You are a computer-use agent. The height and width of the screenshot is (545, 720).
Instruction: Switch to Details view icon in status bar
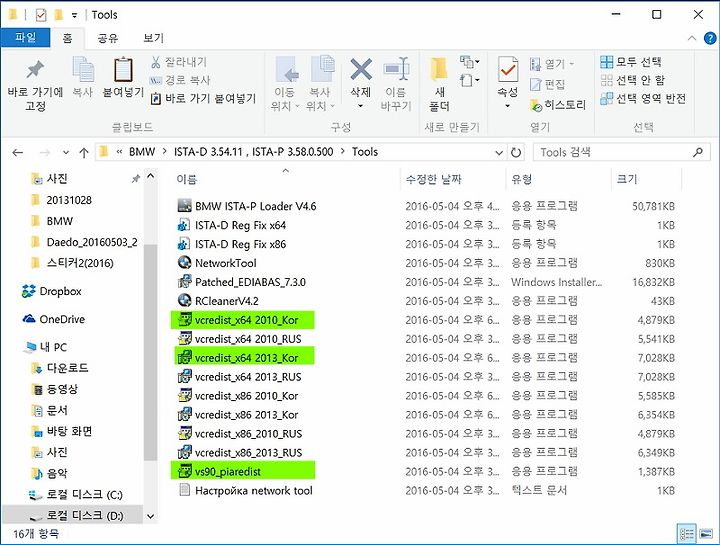pyautogui.click(x=687, y=534)
